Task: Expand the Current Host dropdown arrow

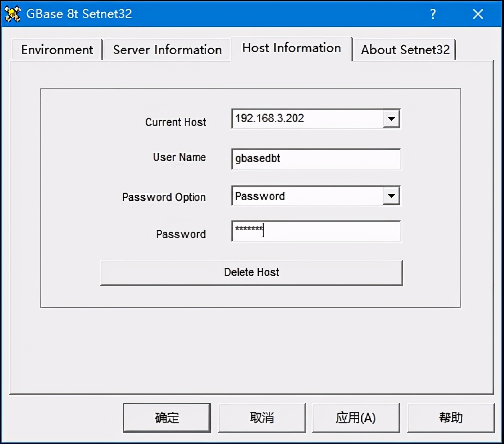Action: coord(391,119)
